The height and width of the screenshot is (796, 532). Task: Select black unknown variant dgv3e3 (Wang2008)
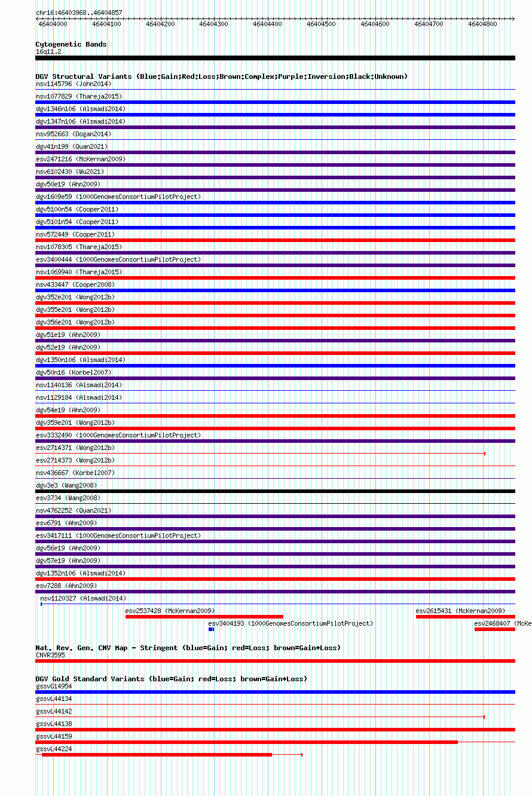(x=275, y=491)
